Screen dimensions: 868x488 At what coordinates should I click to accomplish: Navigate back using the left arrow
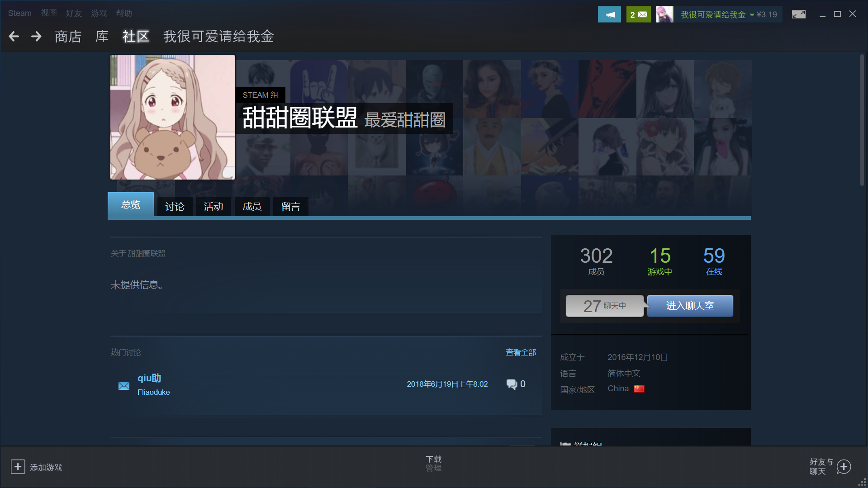click(x=14, y=37)
